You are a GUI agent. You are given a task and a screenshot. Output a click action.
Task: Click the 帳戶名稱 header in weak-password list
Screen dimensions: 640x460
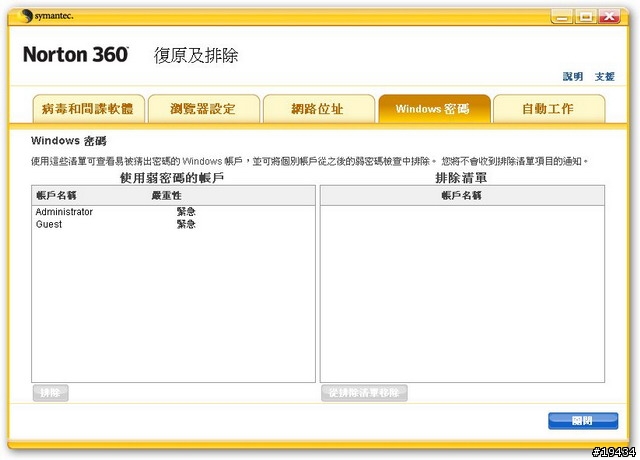coord(56,196)
